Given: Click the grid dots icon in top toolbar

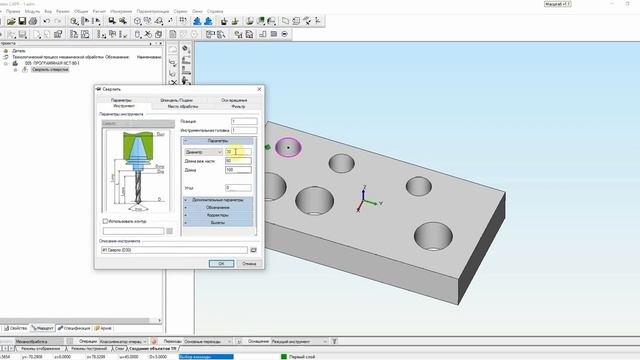Looking at the screenshot, I should 183,21.
